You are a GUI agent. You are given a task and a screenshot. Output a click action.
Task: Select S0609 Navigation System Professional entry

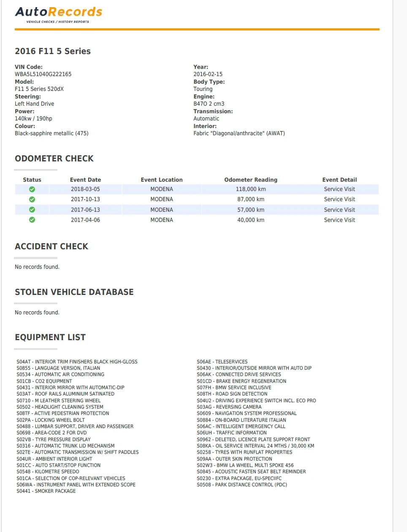(x=247, y=413)
